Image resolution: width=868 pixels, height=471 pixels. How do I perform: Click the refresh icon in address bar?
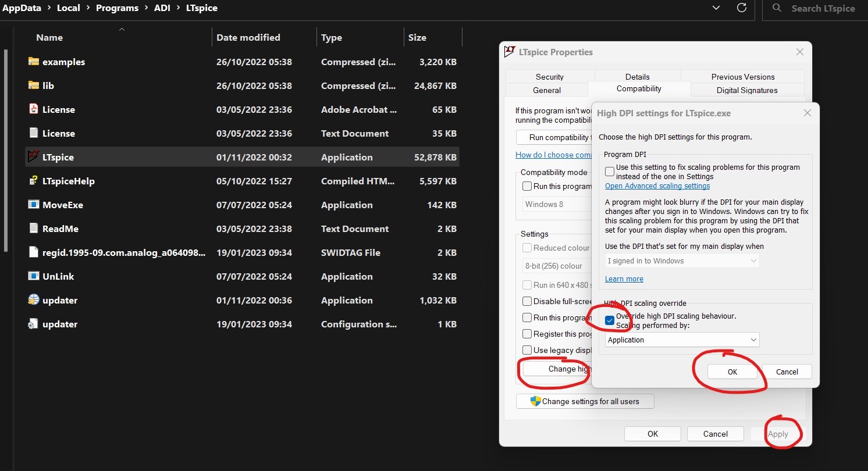coord(741,8)
